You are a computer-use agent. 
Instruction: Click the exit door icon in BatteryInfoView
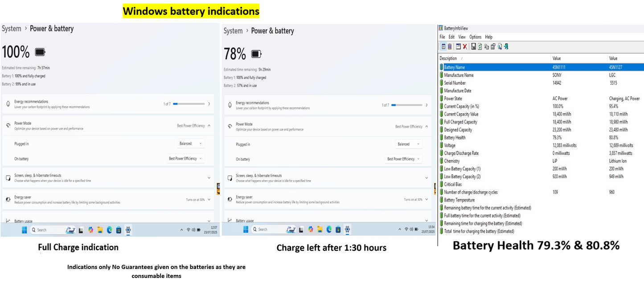[506, 46]
